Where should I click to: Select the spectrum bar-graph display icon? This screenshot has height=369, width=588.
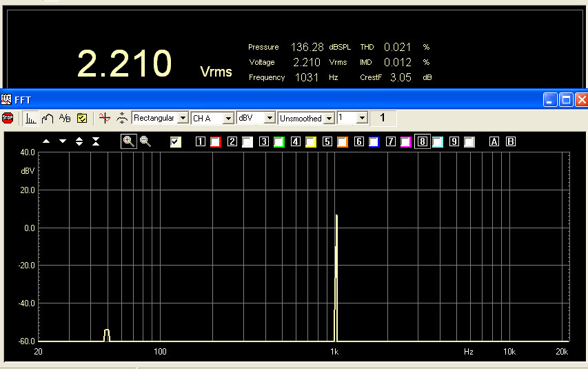click(31, 118)
